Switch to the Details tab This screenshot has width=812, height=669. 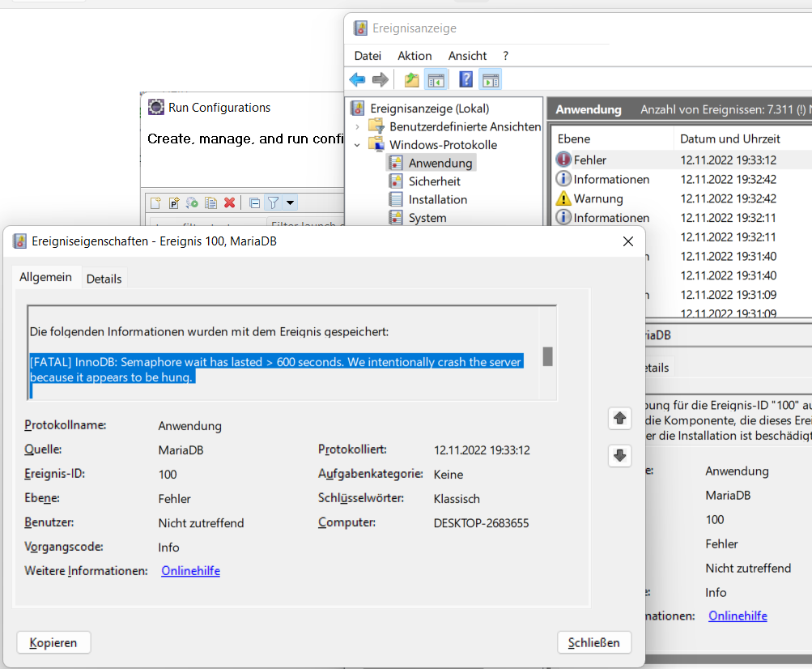pos(104,279)
